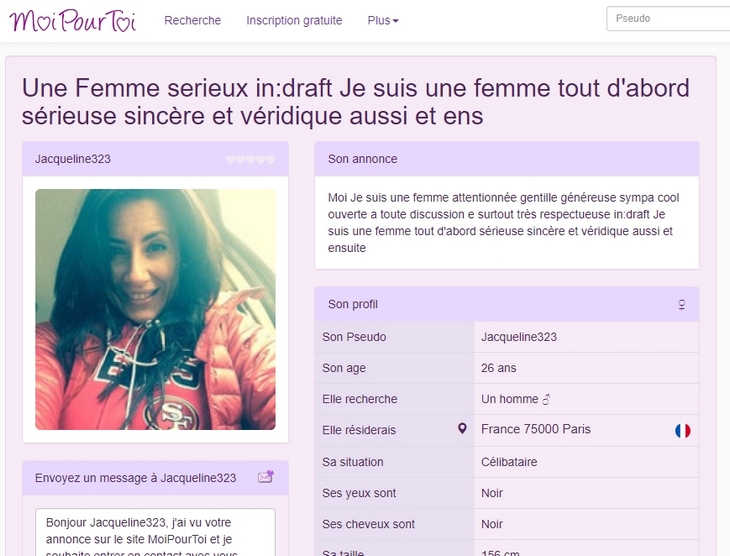Open the Recherche menu item
Image resolution: width=730 pixels, height=556 pixels.
coord(192,20)
